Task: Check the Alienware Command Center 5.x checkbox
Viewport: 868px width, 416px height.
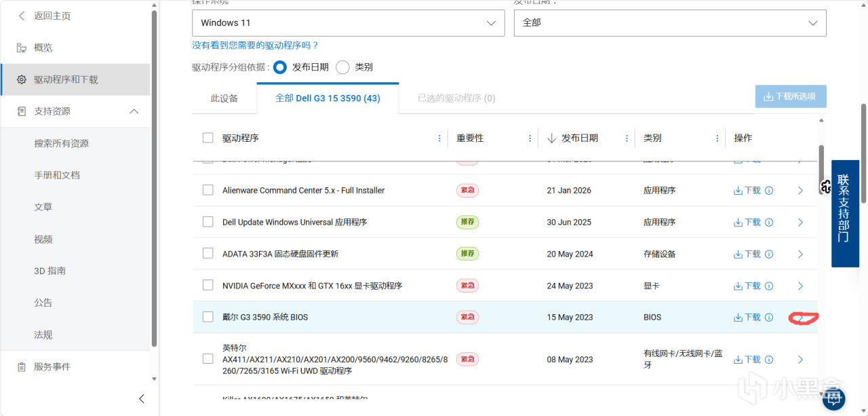Action: click(x=208, y=190)
